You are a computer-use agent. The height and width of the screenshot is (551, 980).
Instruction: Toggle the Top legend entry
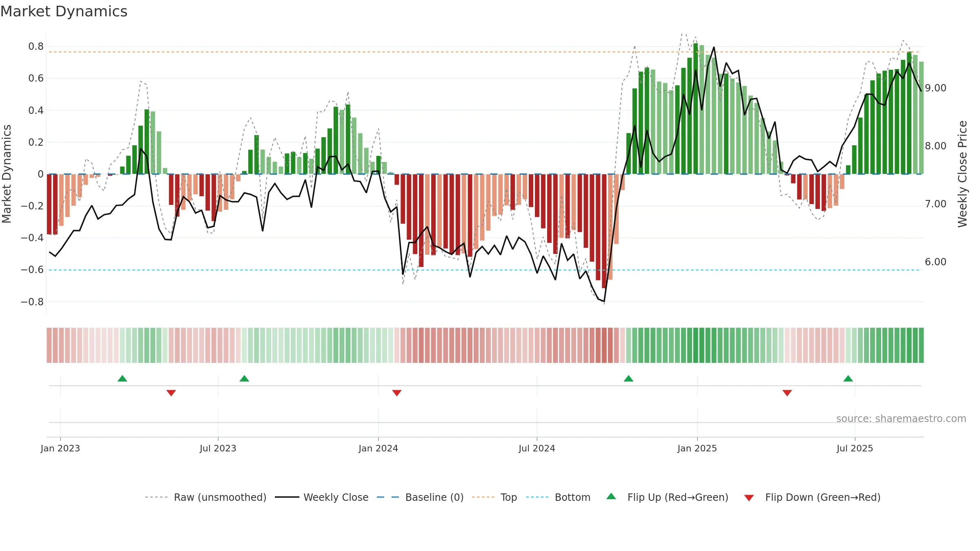click(x=494, y=497)
